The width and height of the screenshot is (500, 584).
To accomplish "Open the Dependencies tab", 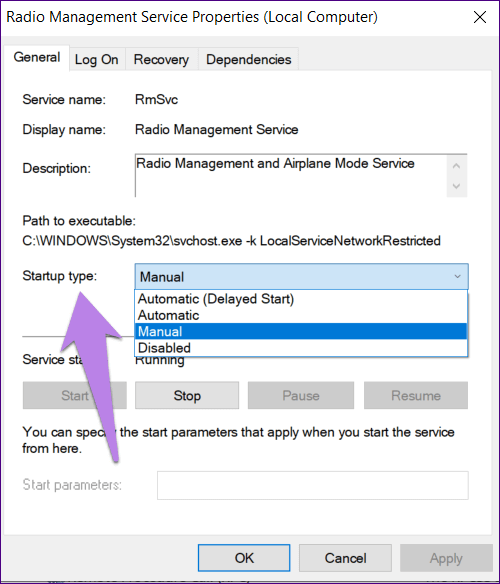I will pyautogui.click(x=249, y=60).
